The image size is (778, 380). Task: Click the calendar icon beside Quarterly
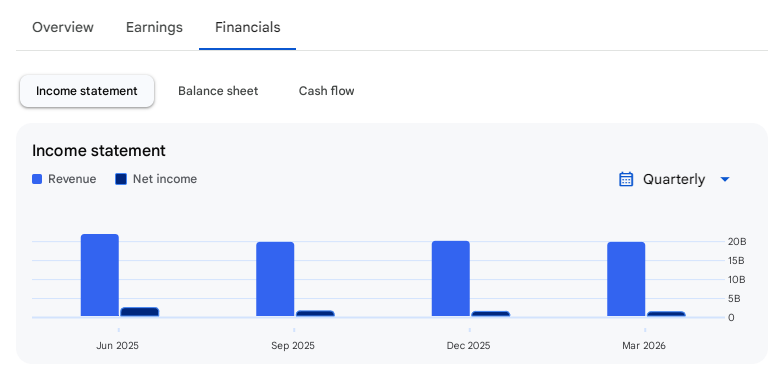click(626, 179)
